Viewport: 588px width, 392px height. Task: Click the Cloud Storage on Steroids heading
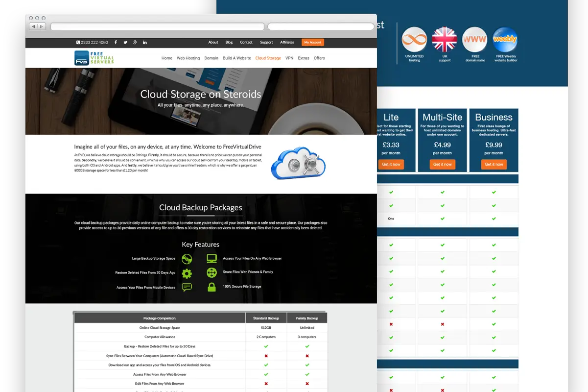[x=201, y=94]
